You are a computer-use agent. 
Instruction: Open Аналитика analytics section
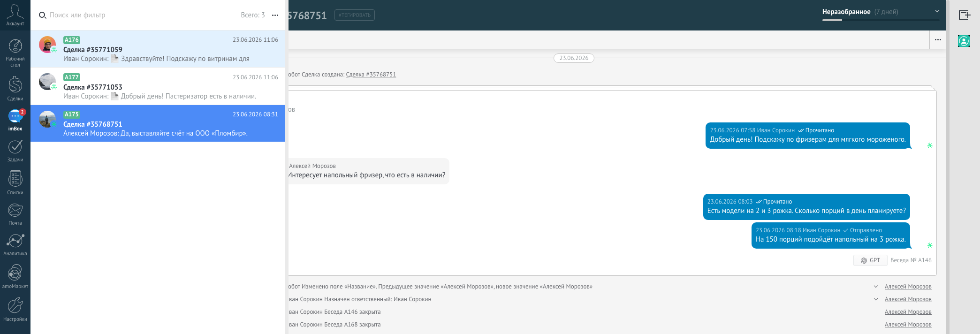[x=15, y=245]
